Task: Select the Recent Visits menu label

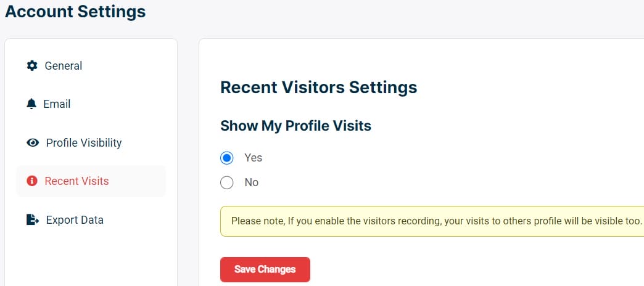Action: click(76, 181)
